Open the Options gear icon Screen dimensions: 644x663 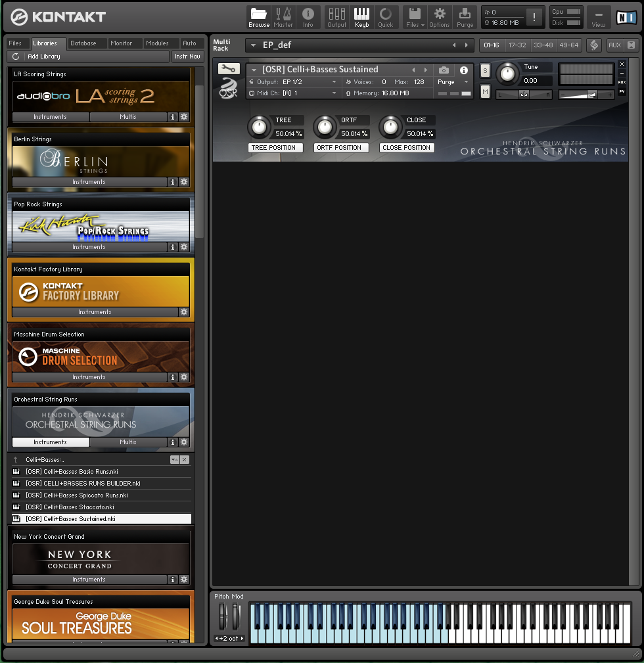coord(440,17)
